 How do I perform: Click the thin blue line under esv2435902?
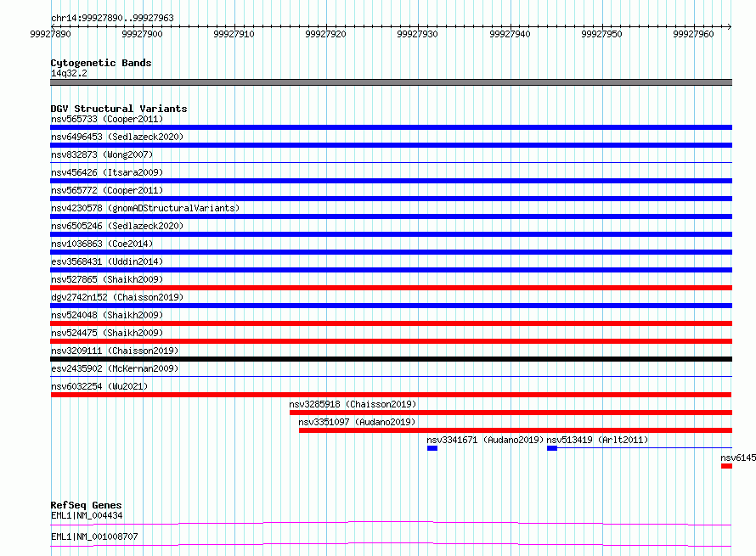click(391, 377)
